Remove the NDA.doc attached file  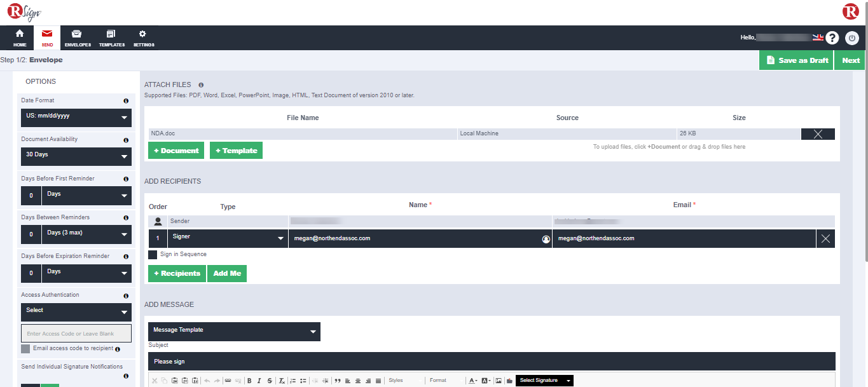click(818, 134)
